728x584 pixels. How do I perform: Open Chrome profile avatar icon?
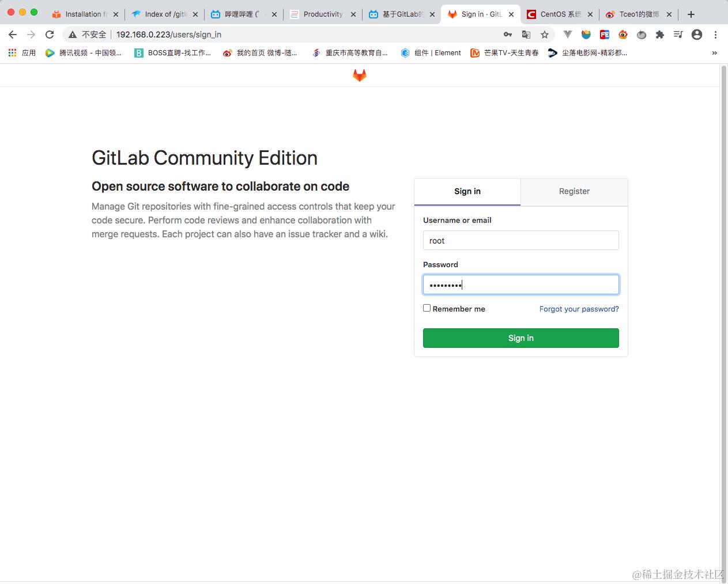tap(697, 35)
